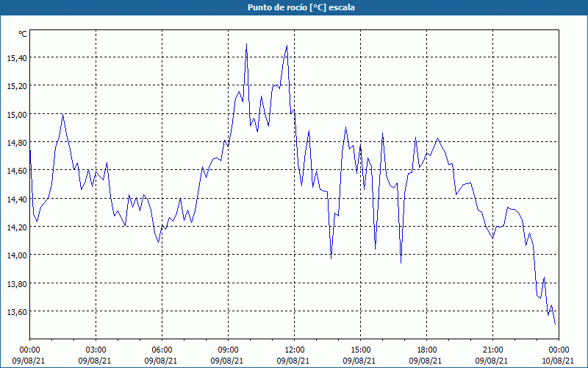Viewport: 588px width, 368px height.
Task: Select the 14,60 y-axis label
Action: point(17,171)
